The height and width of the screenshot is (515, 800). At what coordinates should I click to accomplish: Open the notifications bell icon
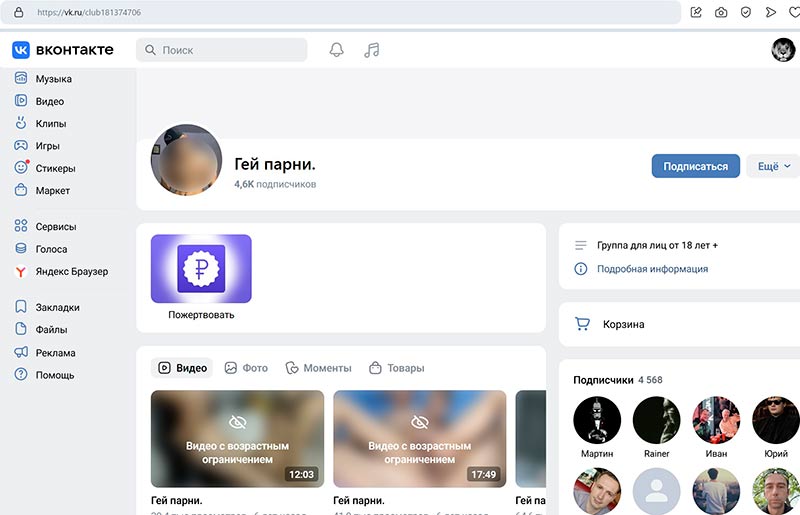(336, 50)
